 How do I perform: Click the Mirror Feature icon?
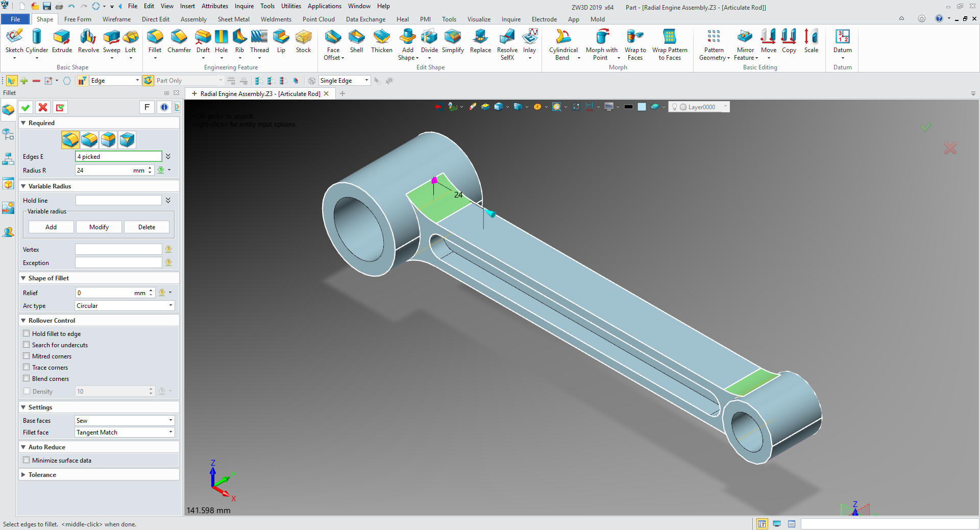click(745, 41)
